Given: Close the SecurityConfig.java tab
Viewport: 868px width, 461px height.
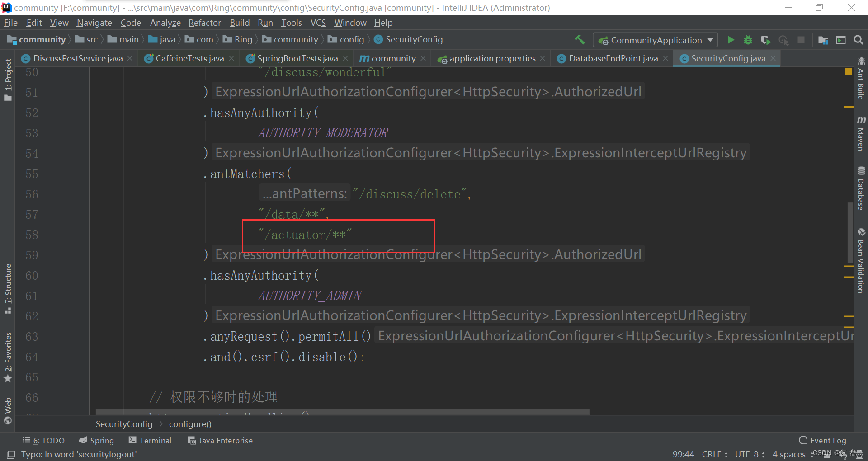Looking at the screenshot, I should pos(773,58).
